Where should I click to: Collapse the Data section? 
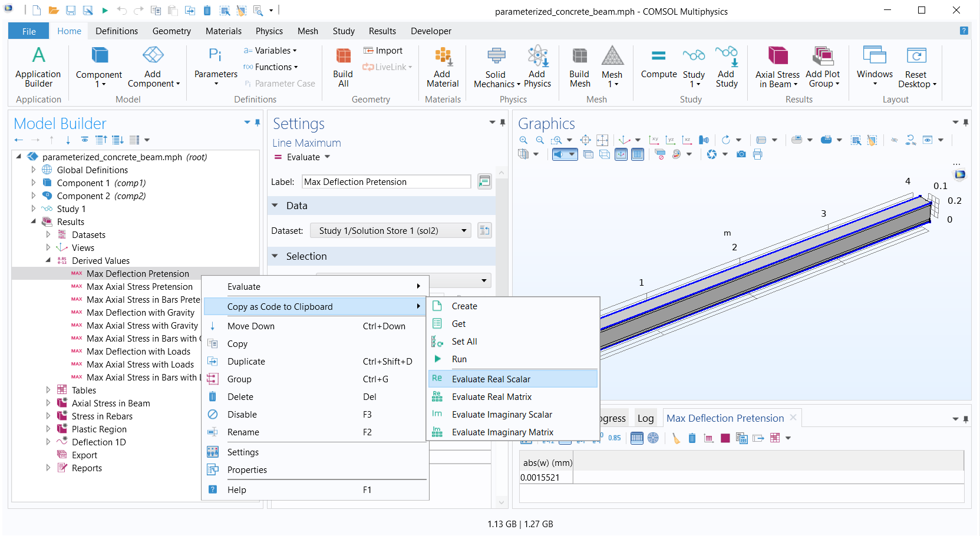click(275, 206)
